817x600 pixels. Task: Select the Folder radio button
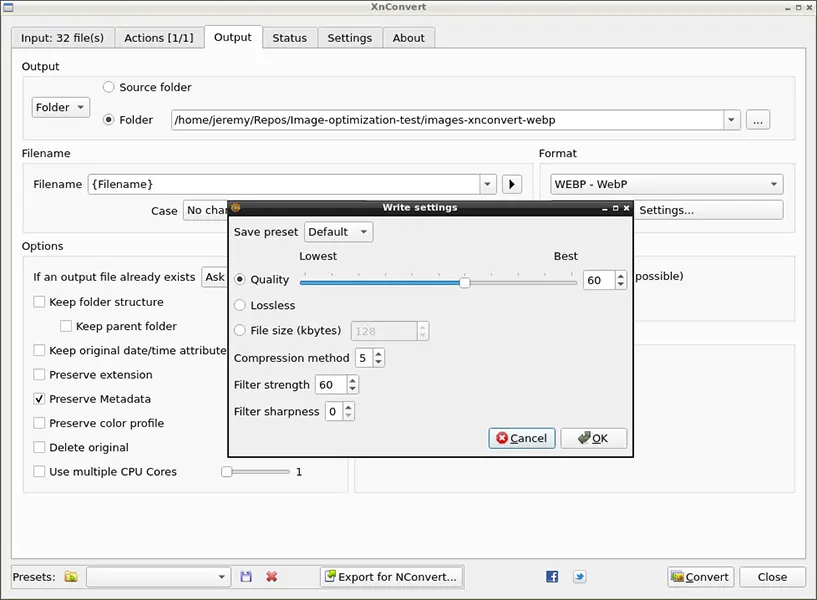[x=108, y=120]
